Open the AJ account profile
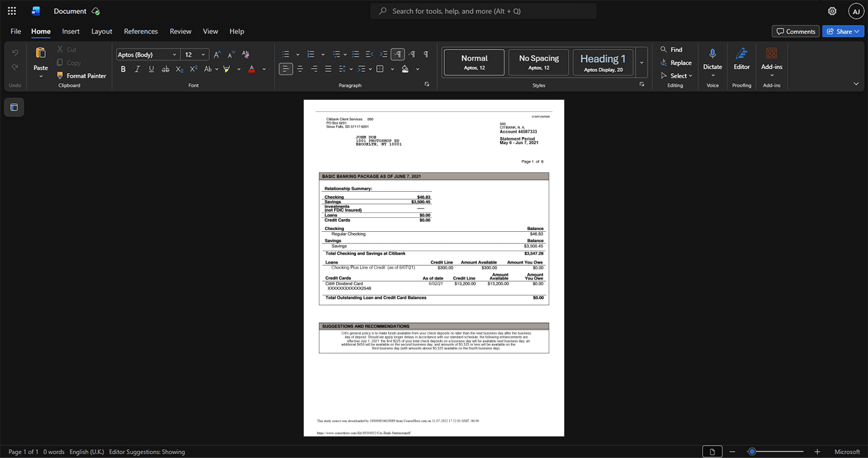868x458 pixels. [x=856, y=11]
